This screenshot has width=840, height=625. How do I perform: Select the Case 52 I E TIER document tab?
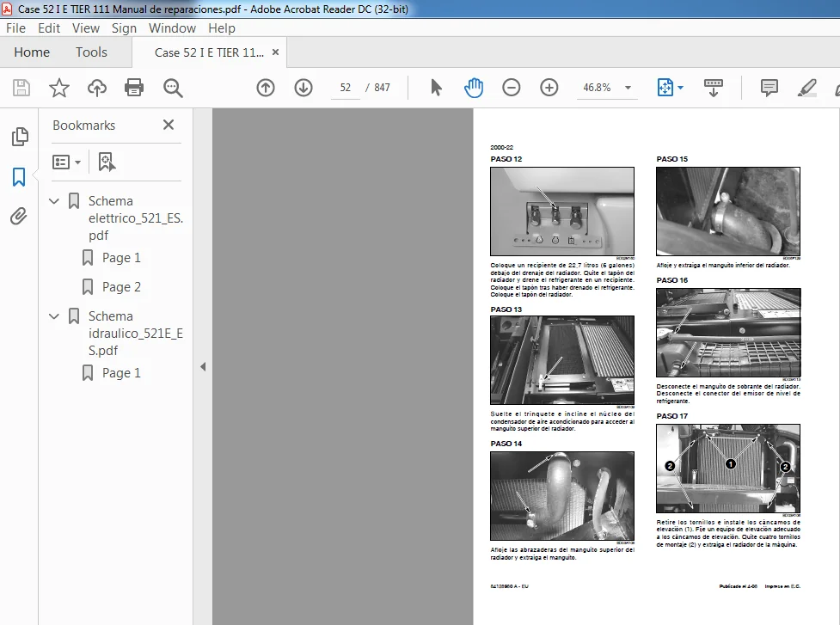pyautogui.click(x=209, y=52)
